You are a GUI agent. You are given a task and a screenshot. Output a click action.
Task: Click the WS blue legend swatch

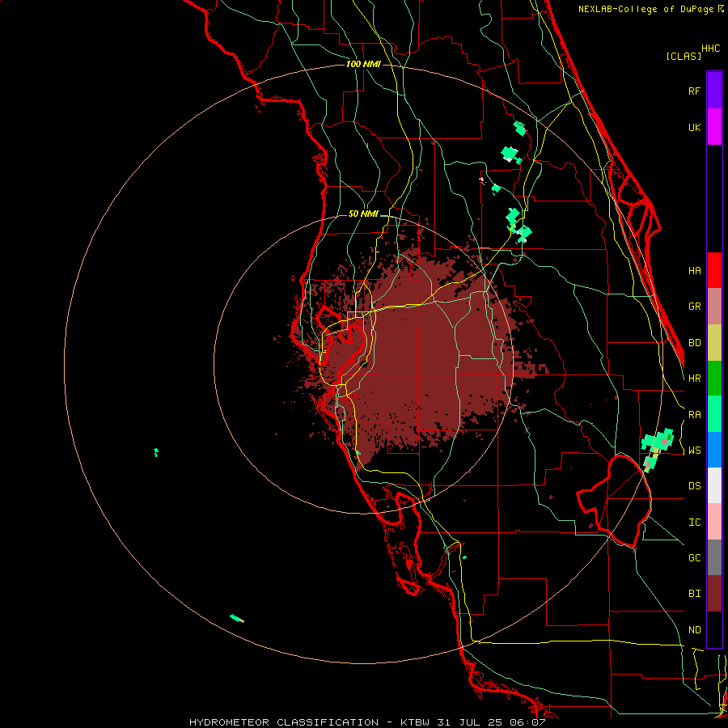pos(714,450)
